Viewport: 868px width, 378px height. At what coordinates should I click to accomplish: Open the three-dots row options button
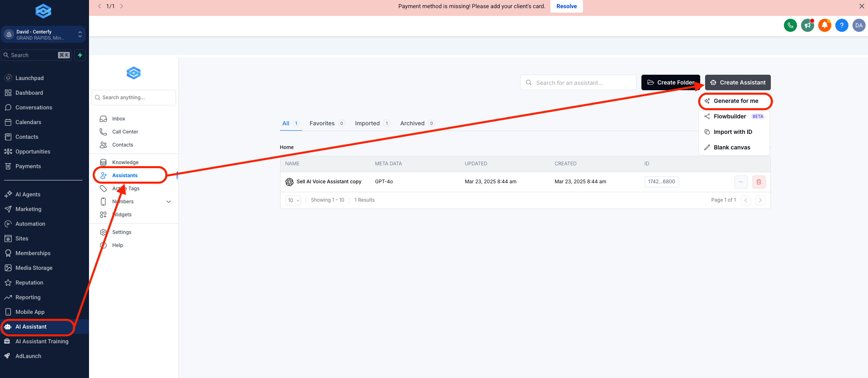tap(741, 182)
